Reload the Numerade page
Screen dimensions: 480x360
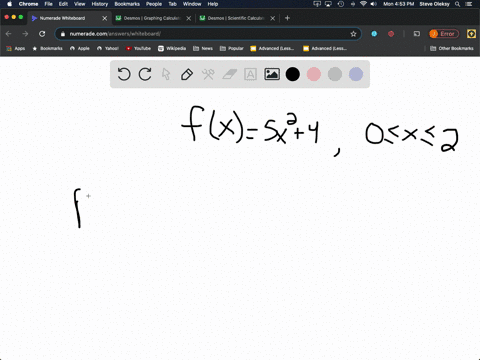tap(42, 34)
